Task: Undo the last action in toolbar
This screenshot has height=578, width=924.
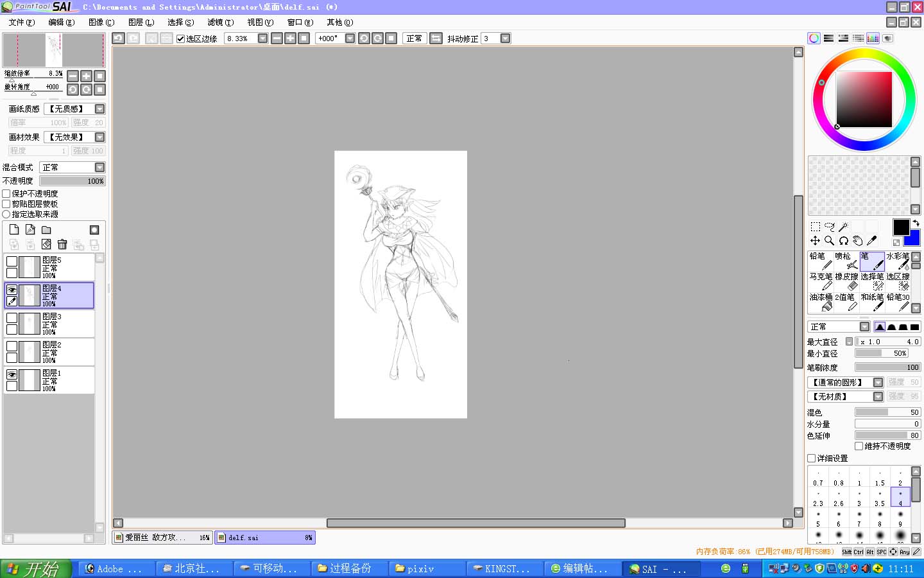Action: click(118, 39)
